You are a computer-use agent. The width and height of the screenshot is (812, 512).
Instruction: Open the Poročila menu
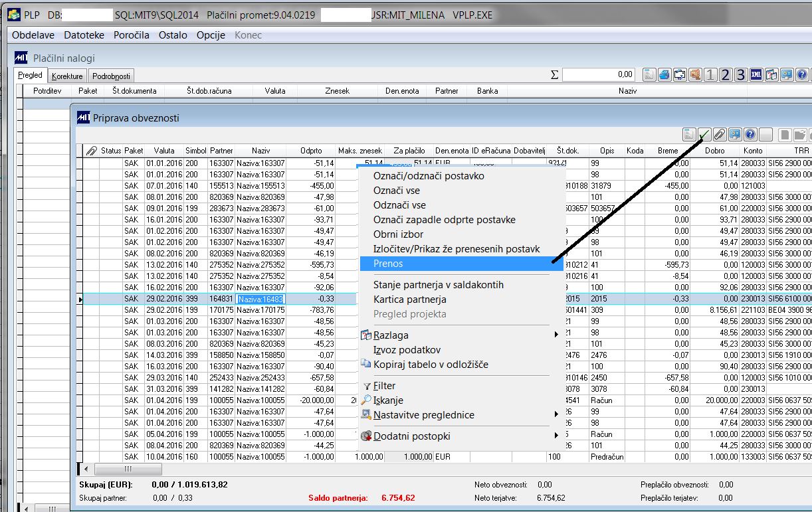click(x=131, y=35)
